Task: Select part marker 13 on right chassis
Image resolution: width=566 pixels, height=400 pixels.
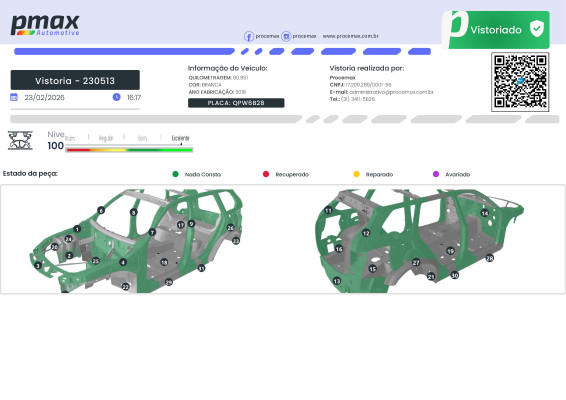Action: [337, 281]
